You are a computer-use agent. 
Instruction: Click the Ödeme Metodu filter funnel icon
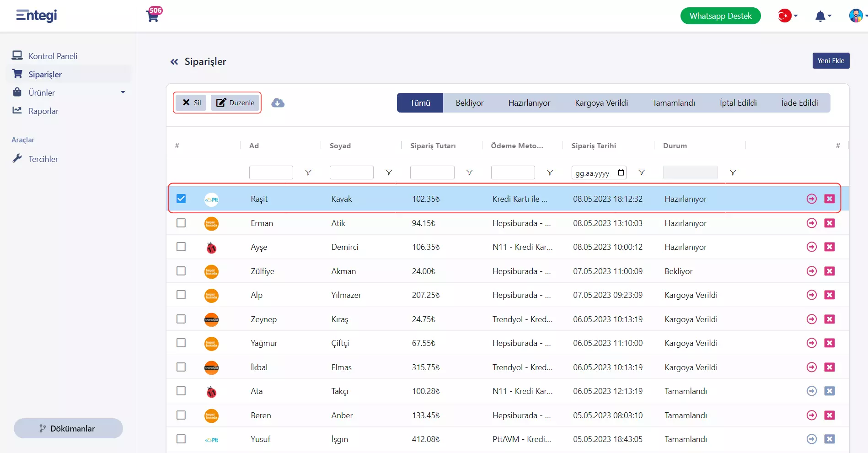pos(550,173)
